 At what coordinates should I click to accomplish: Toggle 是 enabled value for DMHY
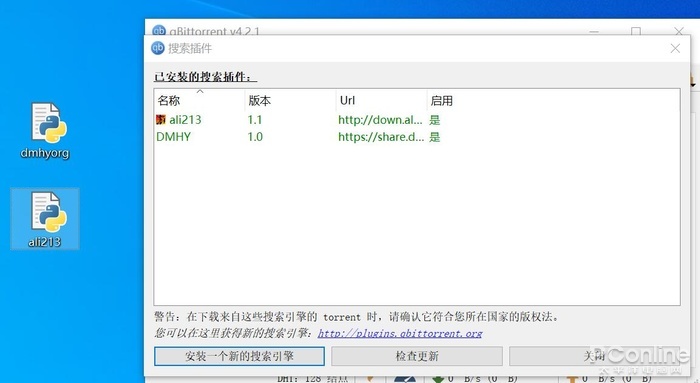coord(434,137)
